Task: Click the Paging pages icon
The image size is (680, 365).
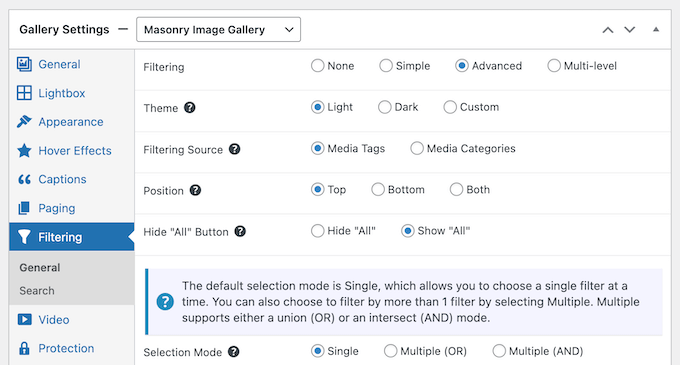Action: pyautogui.click(x=24, y=208)
